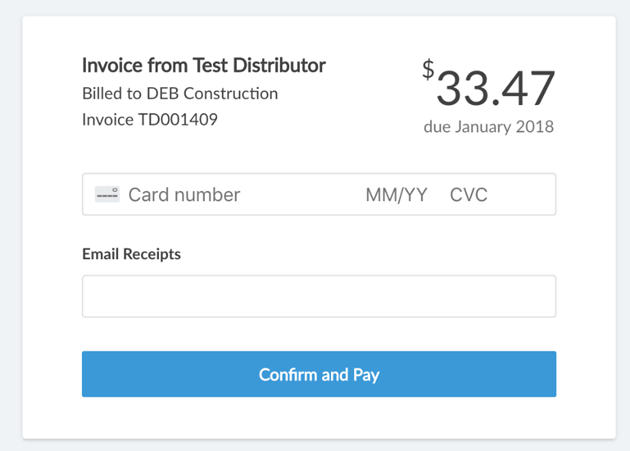
Task: Click the Email Receipts label
Action: pyautogui.click(x=131, y=254)
